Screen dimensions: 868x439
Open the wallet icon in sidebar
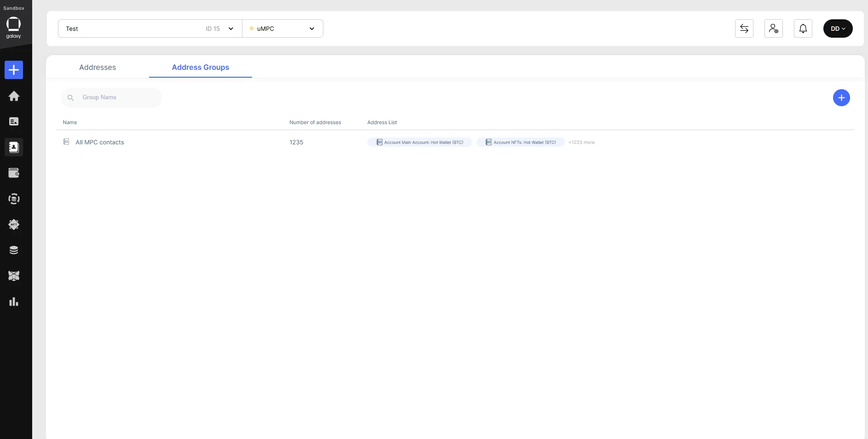pyautogui.click(x=14, y=173)
